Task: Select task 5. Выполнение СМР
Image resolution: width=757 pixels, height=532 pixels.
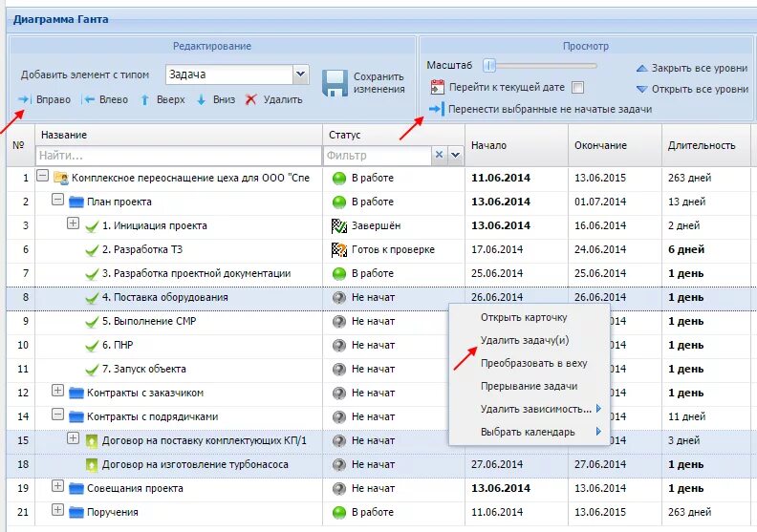Action: [149, 321]
